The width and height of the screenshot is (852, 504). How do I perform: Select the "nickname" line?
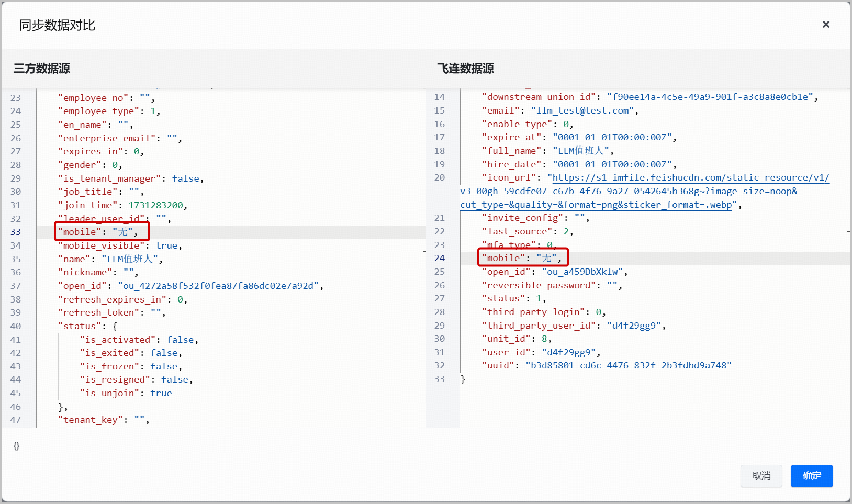point(98,272)
